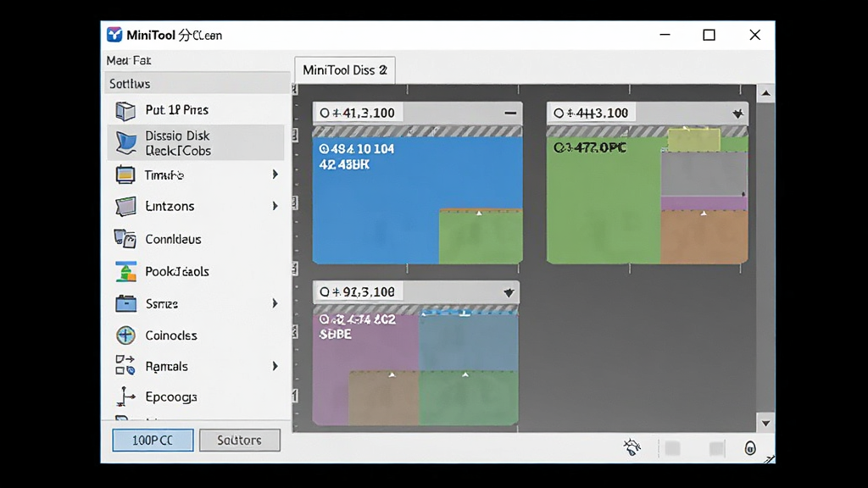The image size is (868, 488).
Task: Click the bug icon in the status bar
Action: [x=632, y=447]
